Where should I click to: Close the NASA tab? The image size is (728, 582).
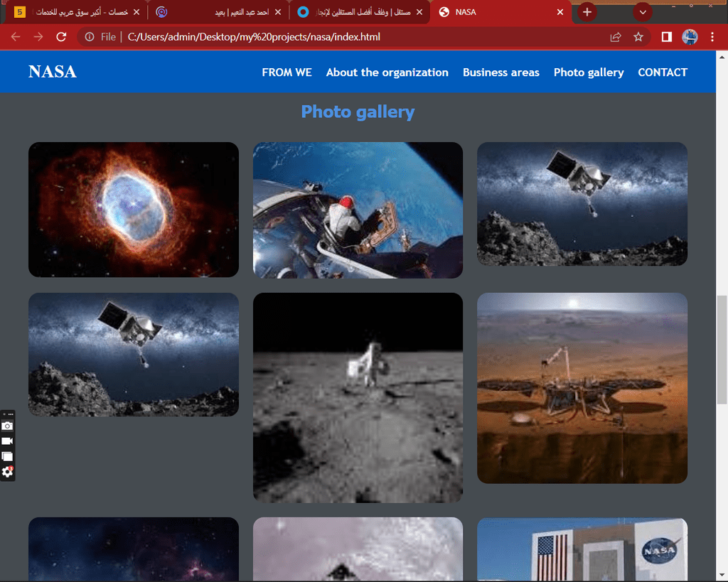(560, 12)
